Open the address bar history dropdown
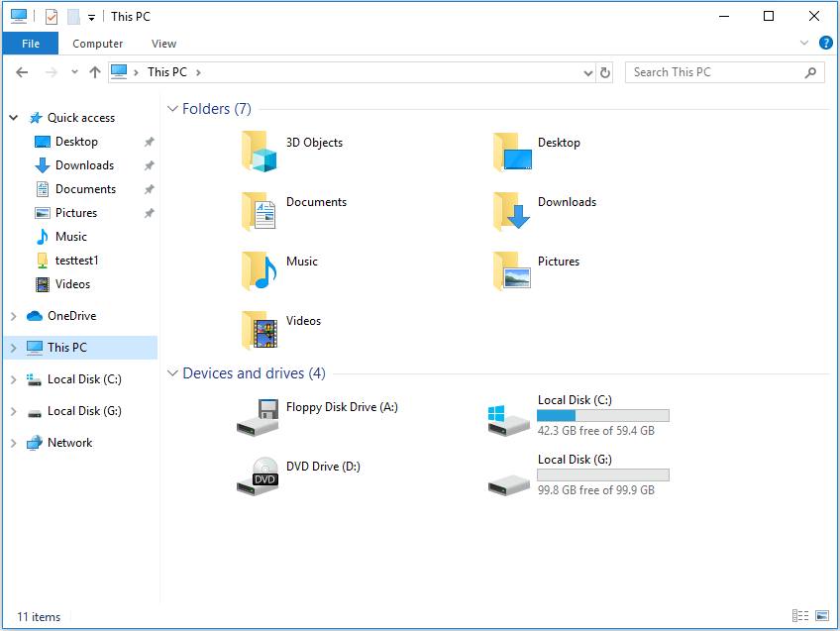Viewport: 840px width, 631px height. tap(588, 73)
